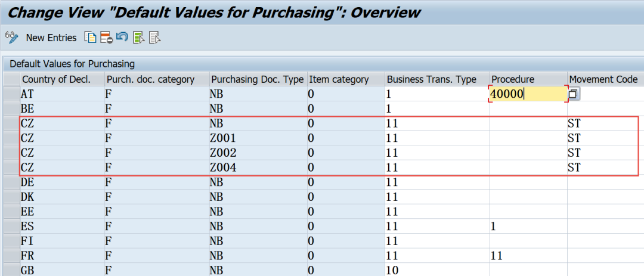
Task: Click the Country of Decl. column header
Action: [61, 79]
